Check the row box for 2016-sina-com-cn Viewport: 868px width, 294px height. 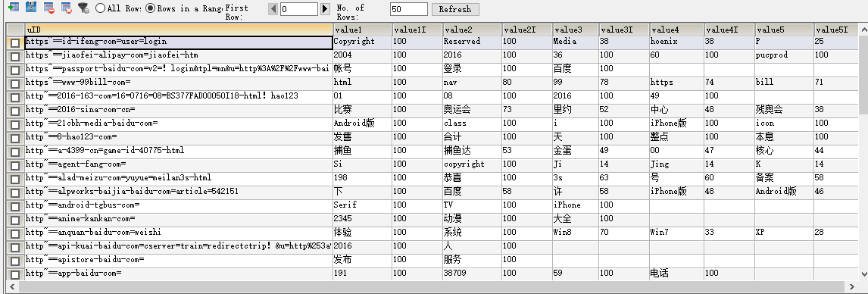point(15,111)
